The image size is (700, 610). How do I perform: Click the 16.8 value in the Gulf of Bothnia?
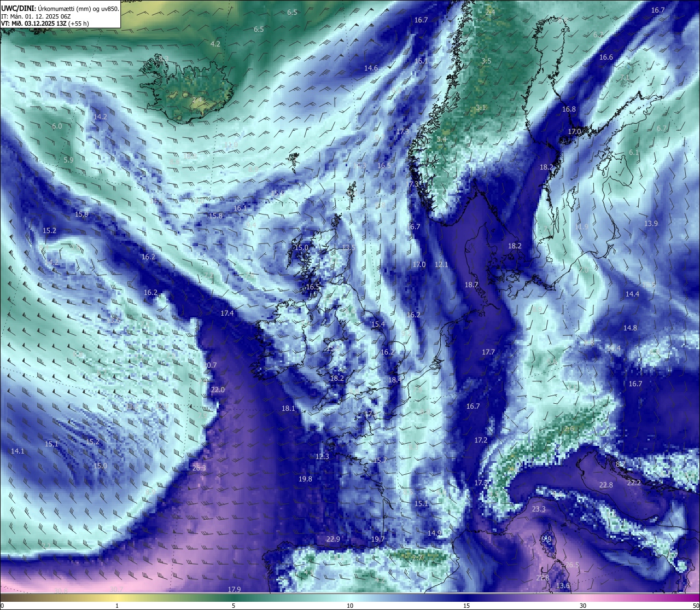(x=569, y=109)
